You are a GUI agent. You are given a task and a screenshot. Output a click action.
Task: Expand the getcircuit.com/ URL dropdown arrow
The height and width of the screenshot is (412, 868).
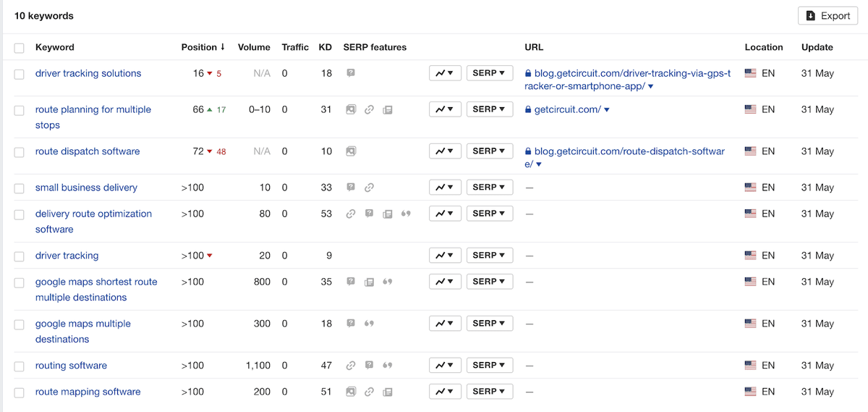point(606,110)
